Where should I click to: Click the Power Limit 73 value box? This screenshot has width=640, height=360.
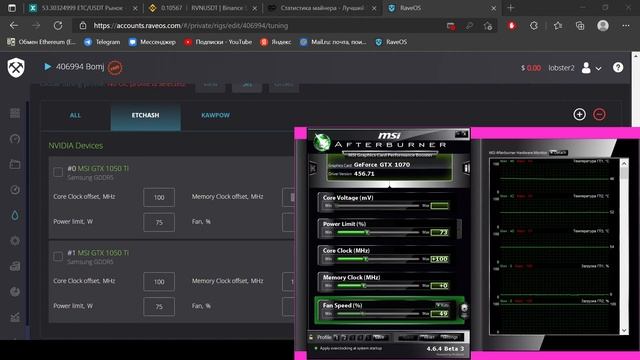pyautogui.click(x=440, y=232)
